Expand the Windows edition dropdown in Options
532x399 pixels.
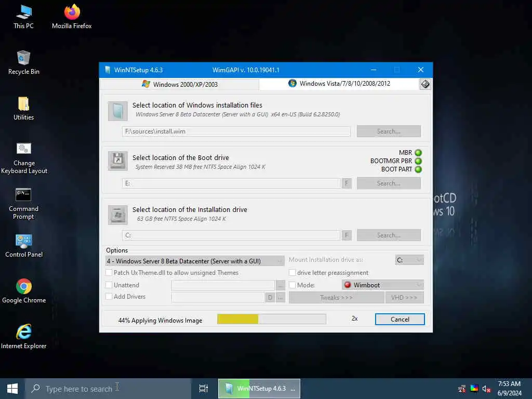pos(195,261)
